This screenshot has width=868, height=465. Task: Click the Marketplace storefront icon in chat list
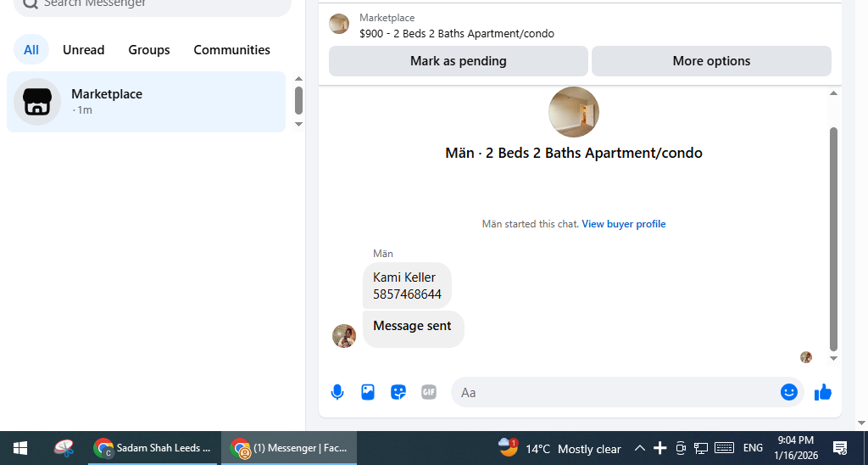(37, 102)
